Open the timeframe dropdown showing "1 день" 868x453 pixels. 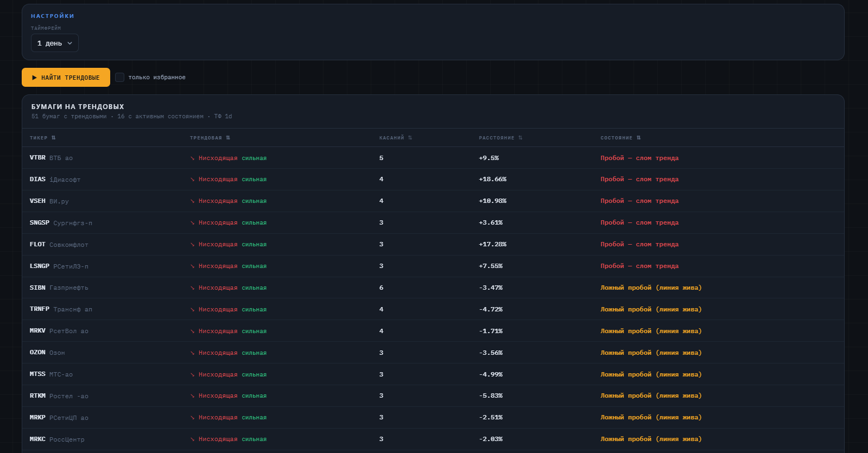tap(55, 43)
